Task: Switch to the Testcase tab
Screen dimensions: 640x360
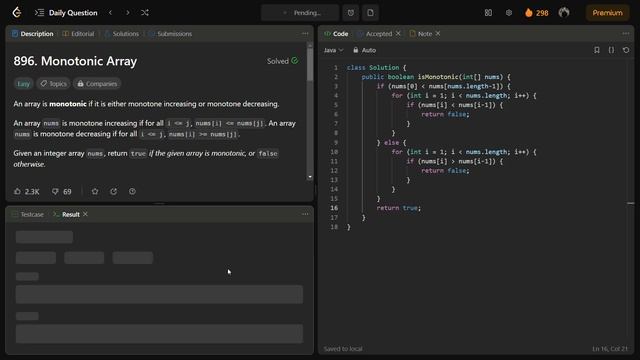Action: [x=28, y=214]
